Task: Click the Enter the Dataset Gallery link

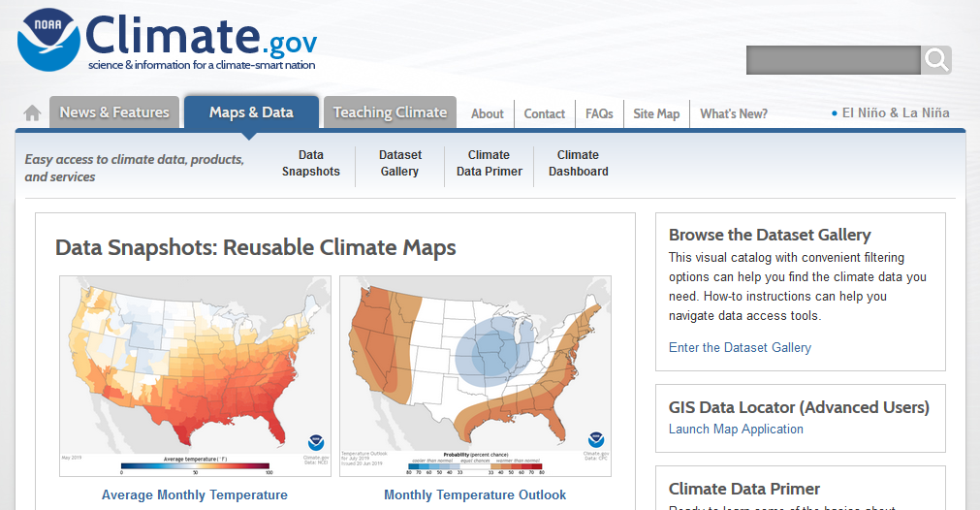Action: tap(740, 347)
